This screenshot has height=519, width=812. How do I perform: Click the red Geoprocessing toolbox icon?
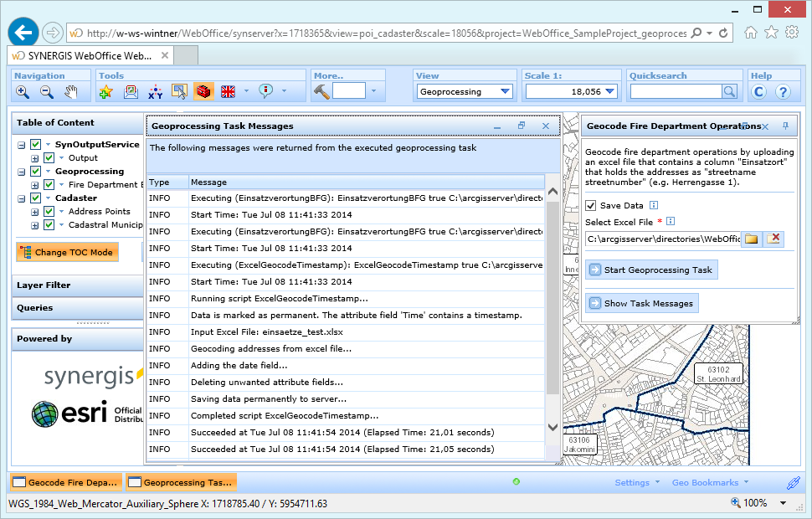click(204, 90)
